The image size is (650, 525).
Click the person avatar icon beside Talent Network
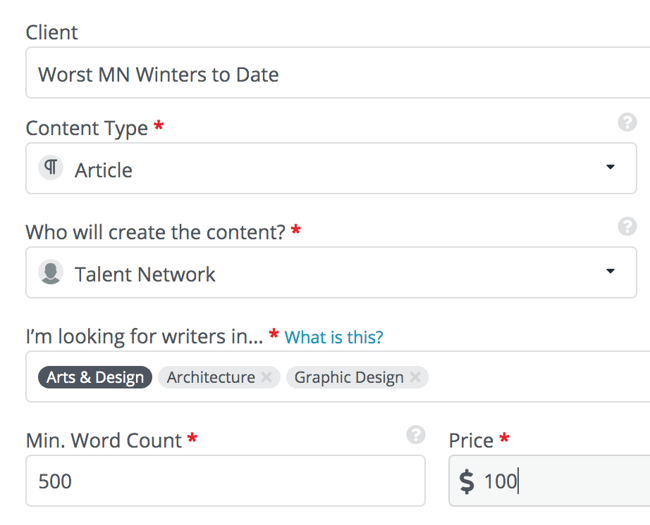coord(51,272)
